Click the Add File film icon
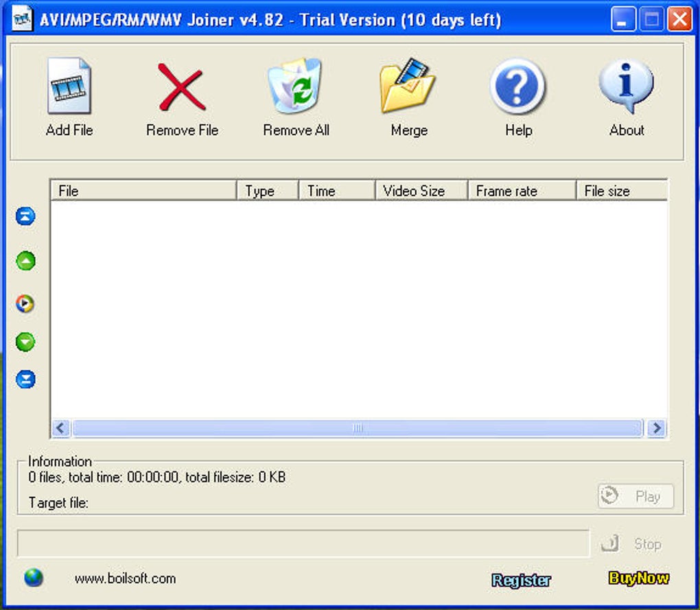Screen dimensions: 700x610 (x=69, y=85)
